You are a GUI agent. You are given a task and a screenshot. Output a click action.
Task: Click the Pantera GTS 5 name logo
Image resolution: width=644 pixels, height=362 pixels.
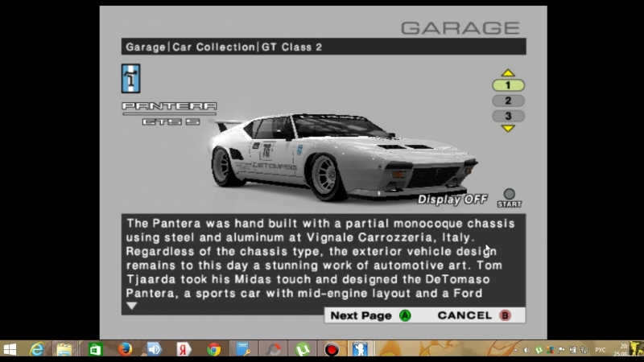click(169, 113)
